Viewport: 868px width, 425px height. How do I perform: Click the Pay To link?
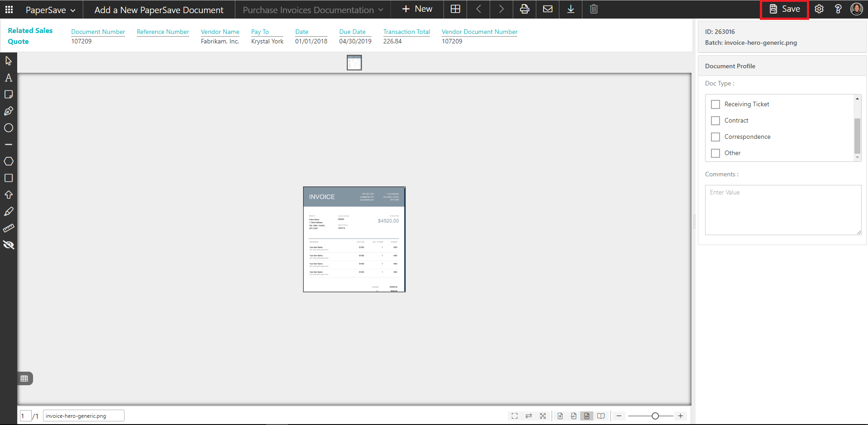[260, 32]
